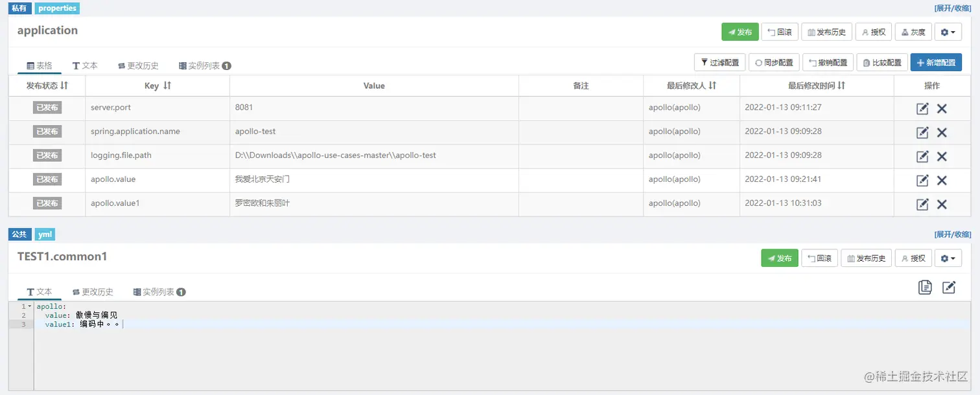Click the TEST1.common1 namespace title

62,256
